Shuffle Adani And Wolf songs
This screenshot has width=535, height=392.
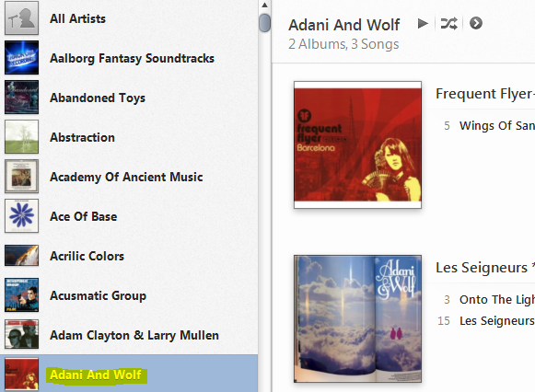click(448, 24)
